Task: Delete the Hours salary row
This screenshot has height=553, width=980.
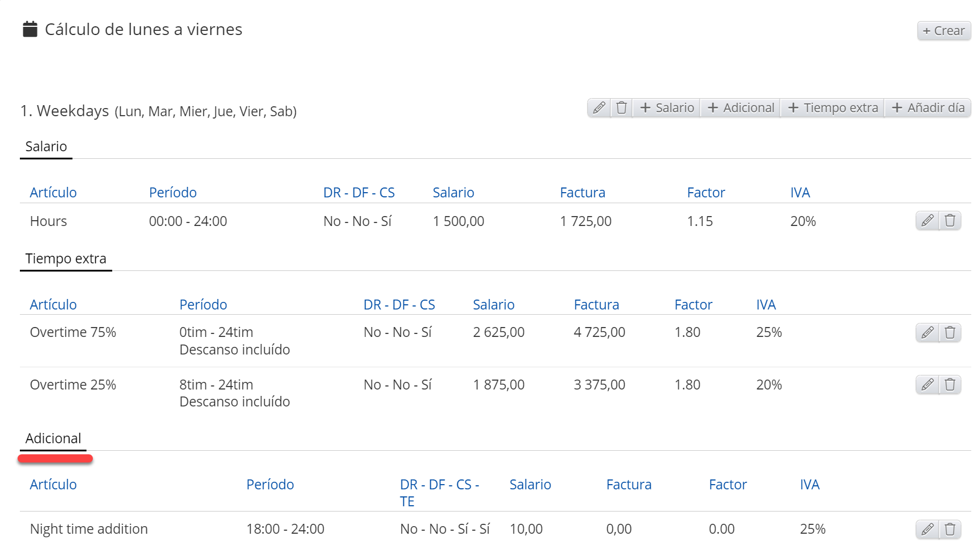Action: point(950,221)
